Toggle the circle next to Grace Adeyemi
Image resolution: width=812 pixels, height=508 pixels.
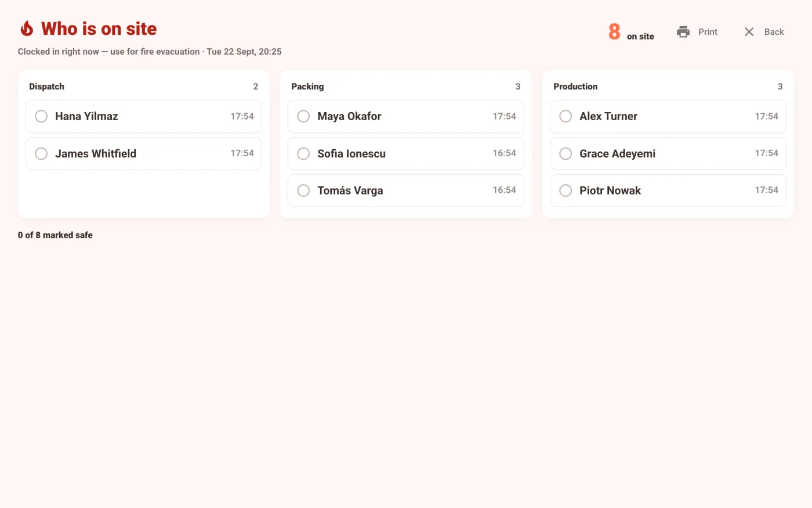(x=565, y=153)
